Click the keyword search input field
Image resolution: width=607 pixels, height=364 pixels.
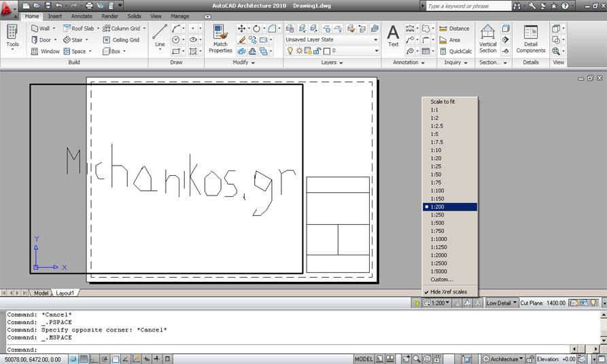click(468, 6)
